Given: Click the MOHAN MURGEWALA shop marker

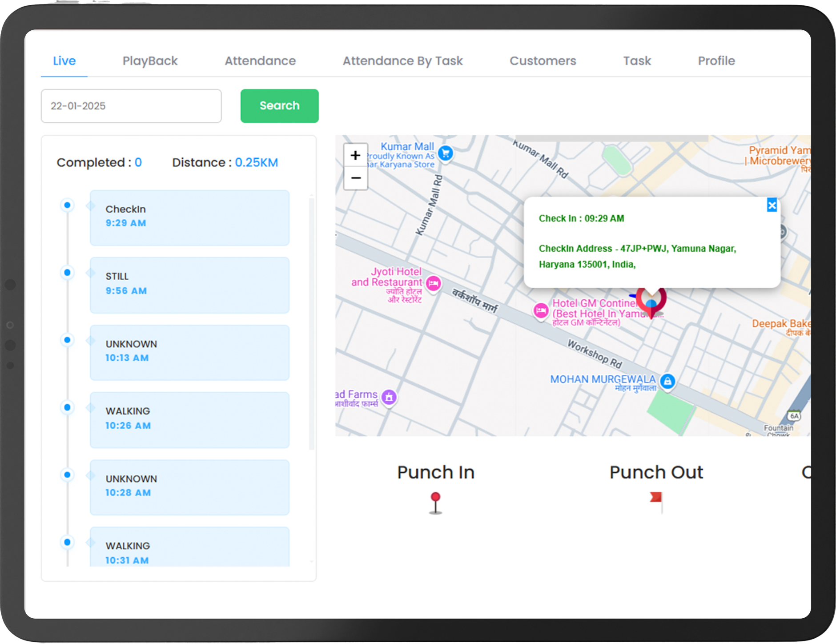Looking at the screenshot, I should 667,382.
